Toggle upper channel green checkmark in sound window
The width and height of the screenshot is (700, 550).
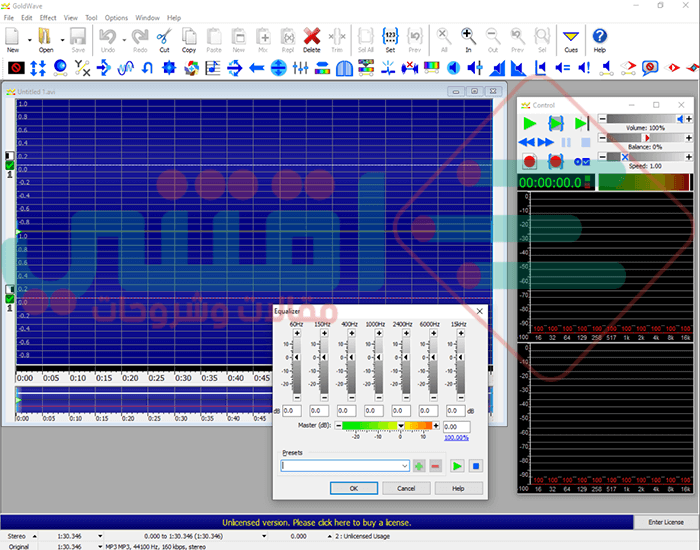click(x=9, y=166)
